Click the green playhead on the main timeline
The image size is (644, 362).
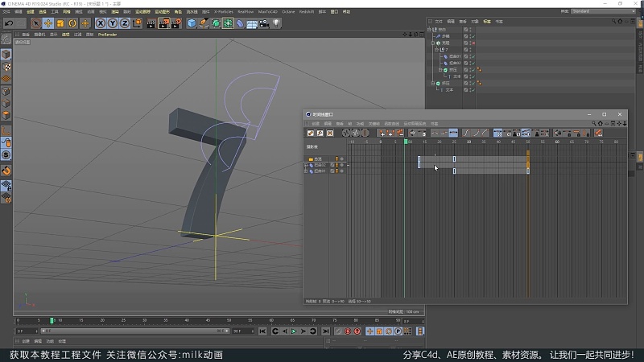click(x=52, y=320)
